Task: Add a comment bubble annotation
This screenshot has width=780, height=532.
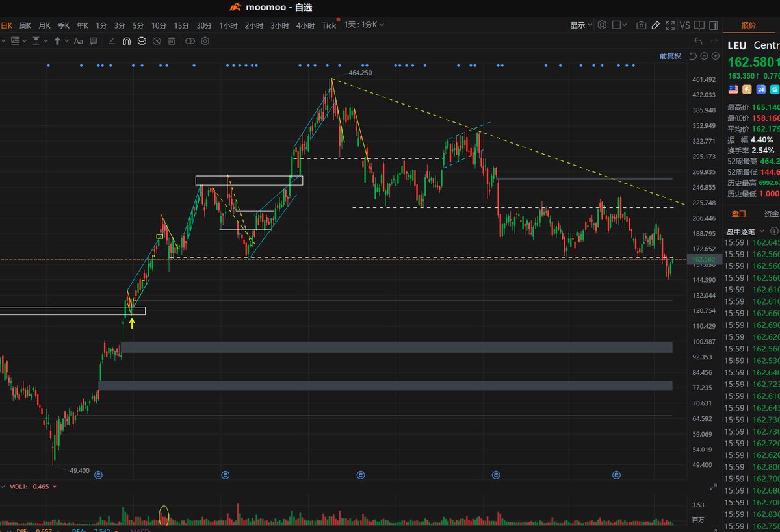Action: tap(94, 41)
